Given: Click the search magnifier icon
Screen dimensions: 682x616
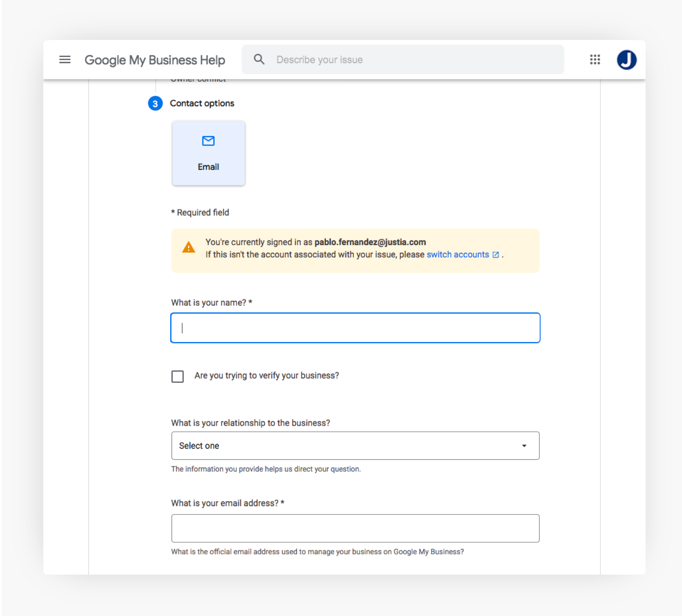Looking at the screenshot, I should pyautogui.click(x=259, y=59).
